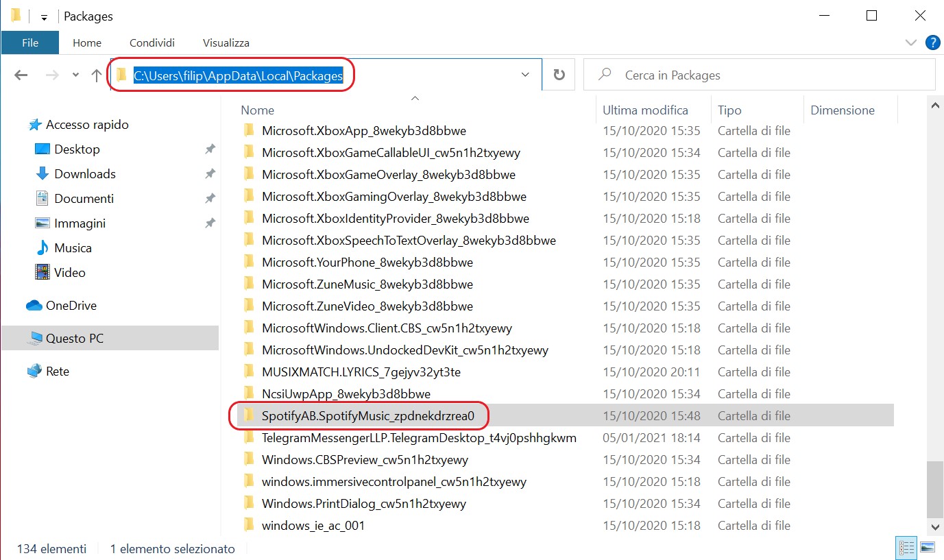This screenshot has width=944, height=560.
Task: Open Immagini in the navigation pane
Action: 80,223
